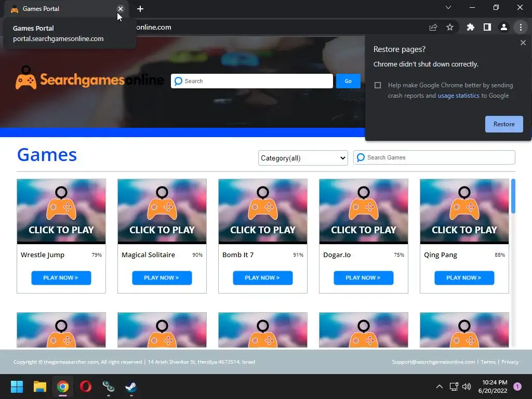Open the Support email link
The image size is (532, 399).
pos(434,362)
